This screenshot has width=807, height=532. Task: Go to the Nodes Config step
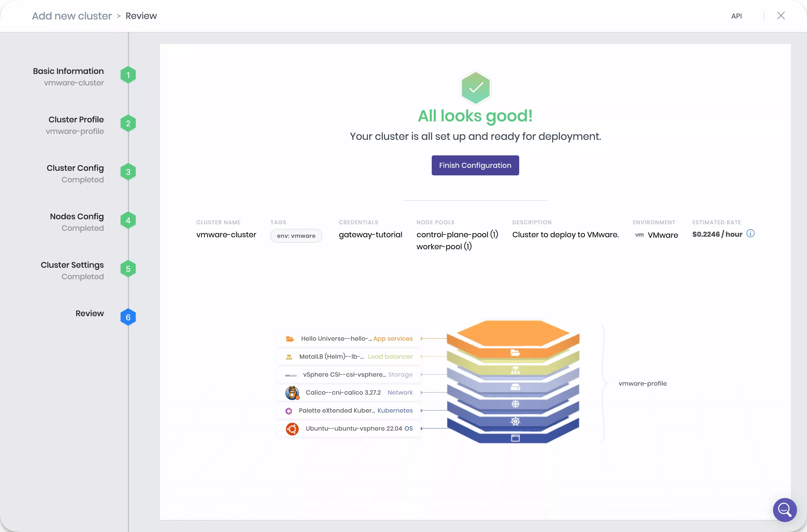point(77,217)
